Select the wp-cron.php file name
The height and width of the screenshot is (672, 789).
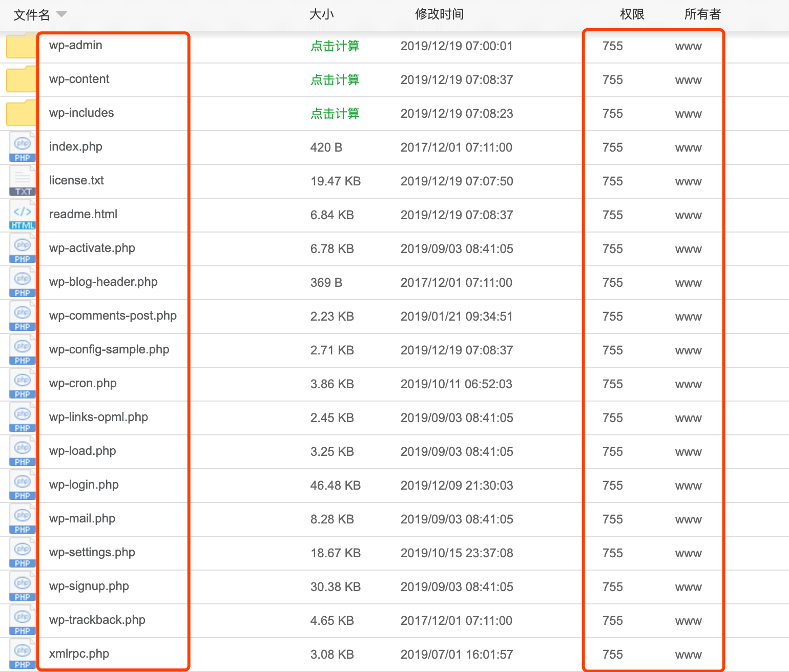tap(83, 384)
